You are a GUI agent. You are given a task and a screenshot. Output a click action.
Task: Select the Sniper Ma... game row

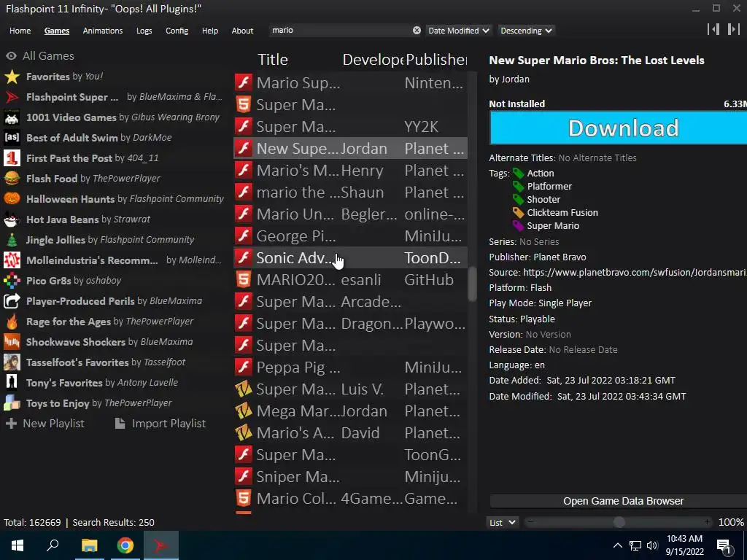[351, 477]
